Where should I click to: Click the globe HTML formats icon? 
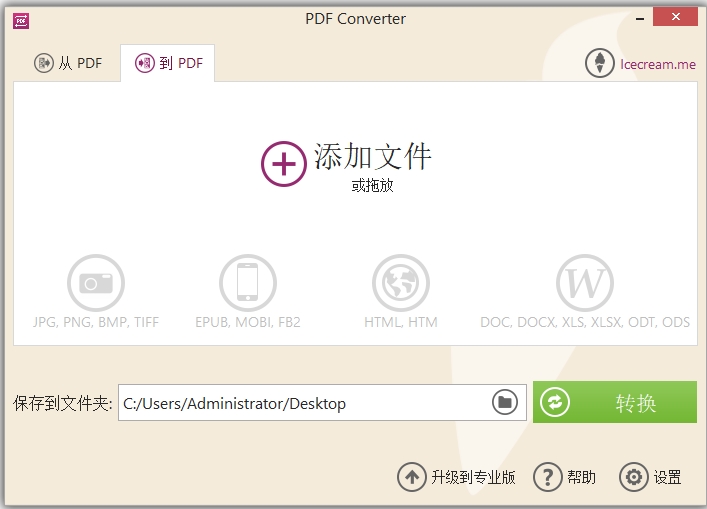point(400,283)
